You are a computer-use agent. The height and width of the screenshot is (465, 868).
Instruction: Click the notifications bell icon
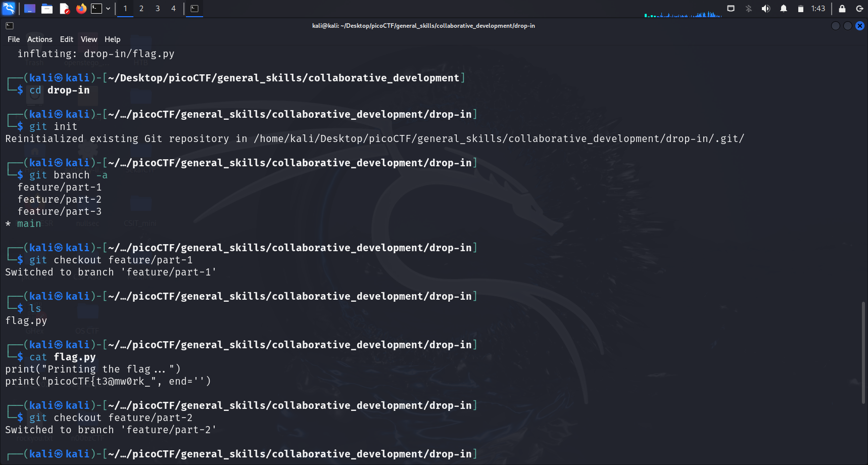[784, 9]
